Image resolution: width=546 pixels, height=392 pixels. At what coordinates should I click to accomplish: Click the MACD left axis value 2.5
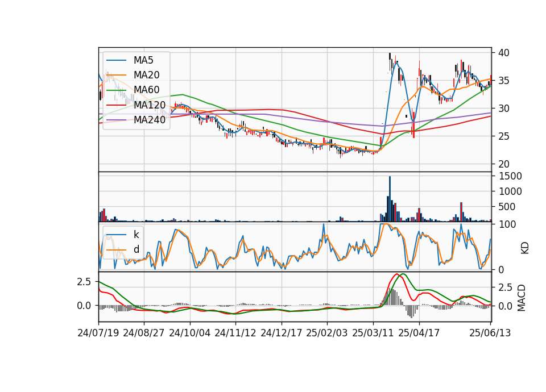[84, 282]
